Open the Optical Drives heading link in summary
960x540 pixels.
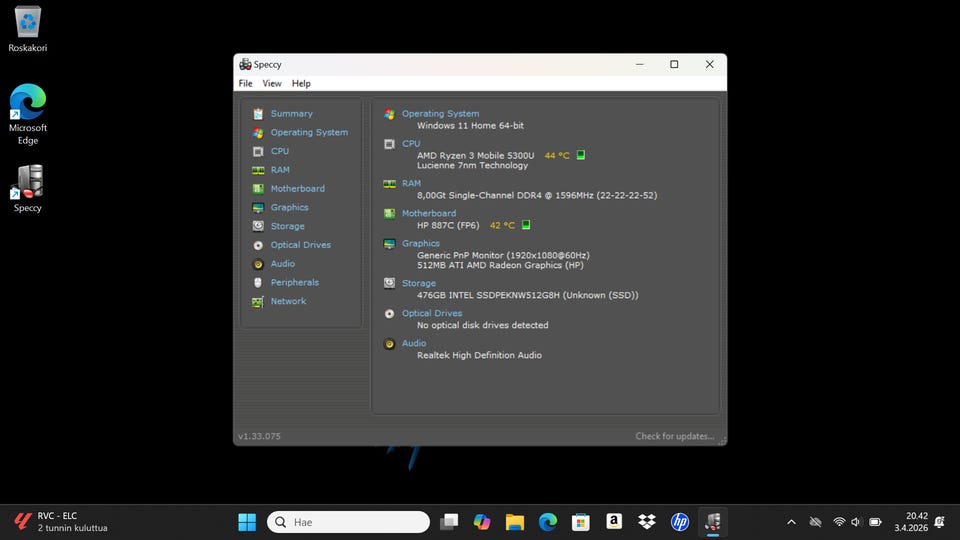432,313
